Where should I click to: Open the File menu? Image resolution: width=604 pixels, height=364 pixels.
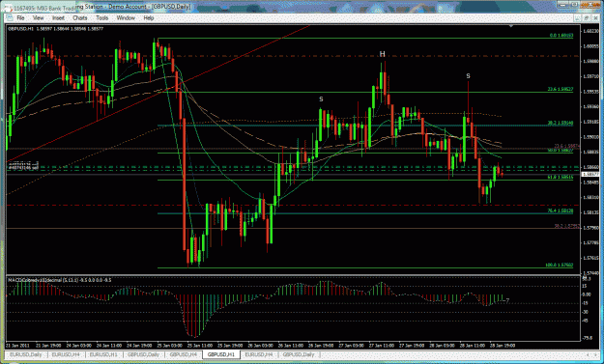click(20, 18)
